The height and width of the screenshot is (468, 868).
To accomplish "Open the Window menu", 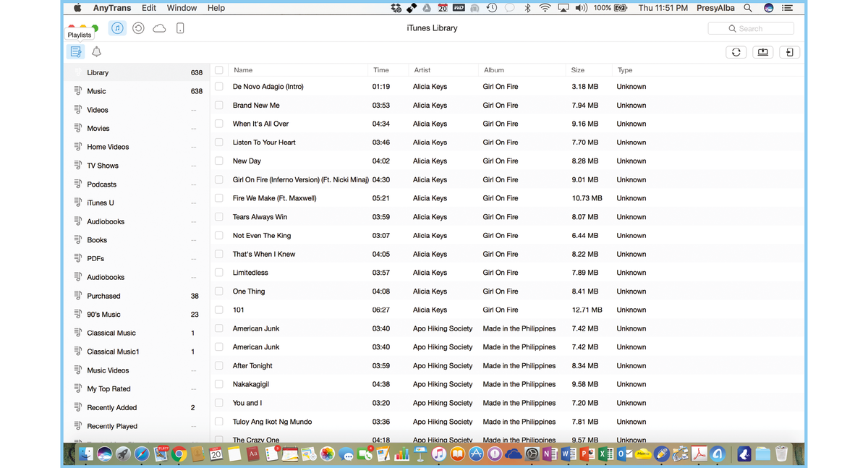I will [x=182, y=8].
